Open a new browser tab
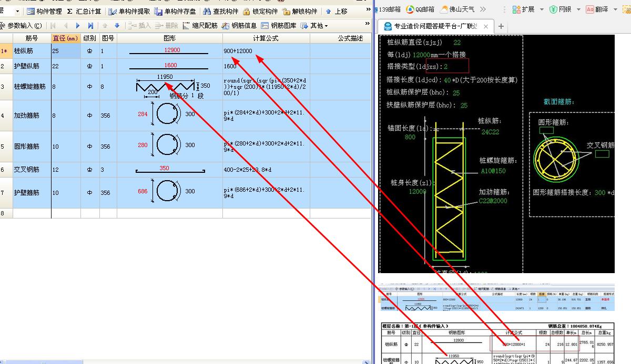631x364 pixels. click(x=501, y=26)
